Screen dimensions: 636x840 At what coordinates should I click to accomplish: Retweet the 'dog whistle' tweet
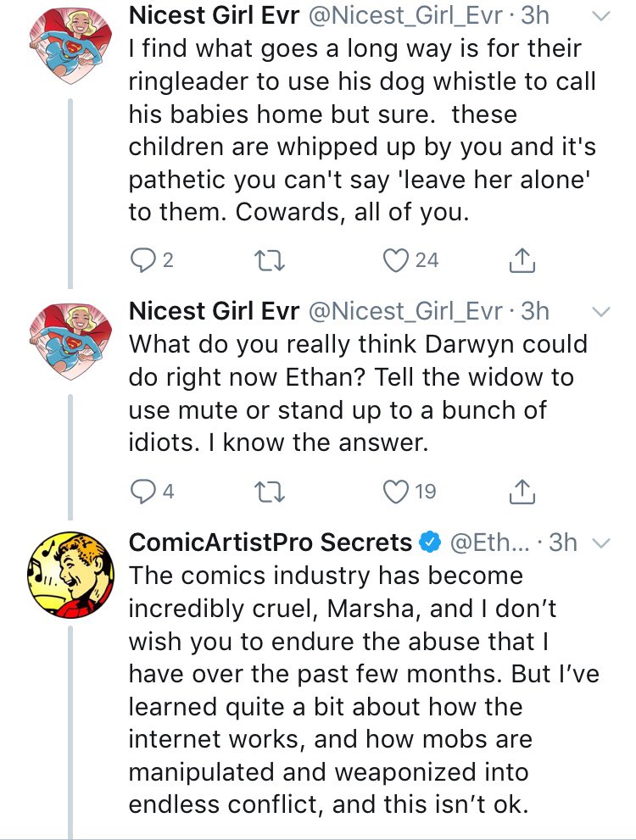click(x=269, y=260)
